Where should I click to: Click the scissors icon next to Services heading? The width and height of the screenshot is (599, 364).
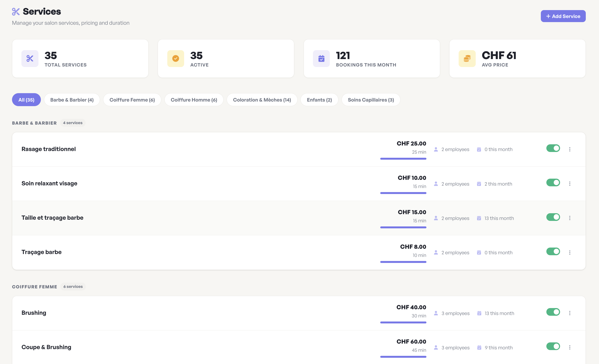[x=16, y=11]
